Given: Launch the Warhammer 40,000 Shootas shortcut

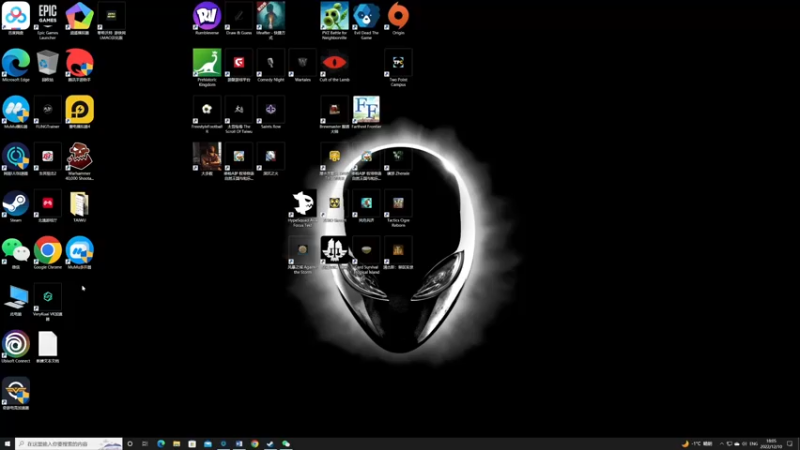Looking at the screenshot, I should click(x=80, y=161).
